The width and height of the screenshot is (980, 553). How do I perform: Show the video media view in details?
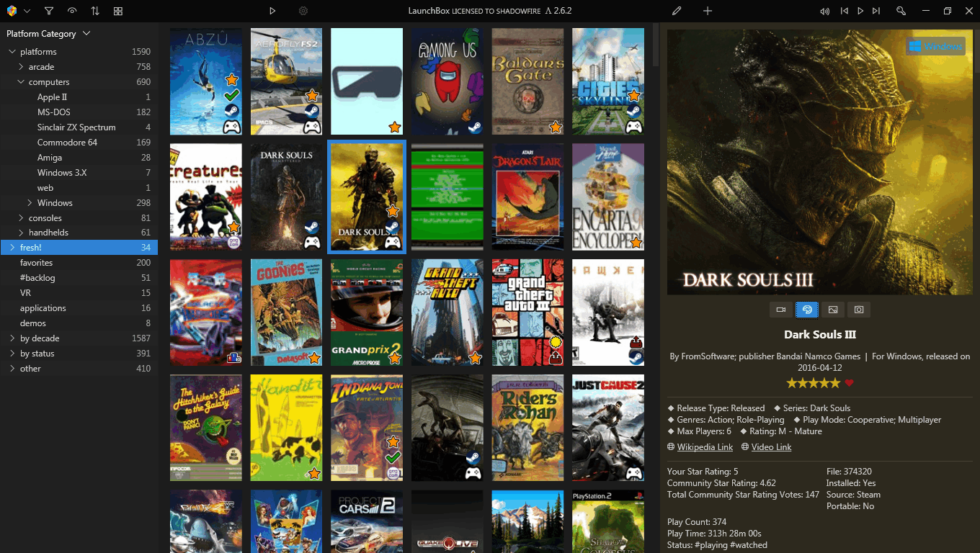780,310
